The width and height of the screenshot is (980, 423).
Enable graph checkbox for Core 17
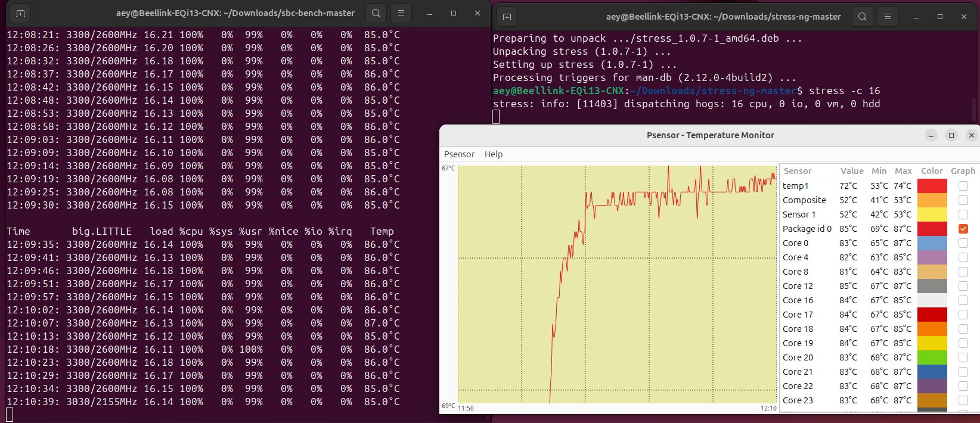(x=963, y=315)
